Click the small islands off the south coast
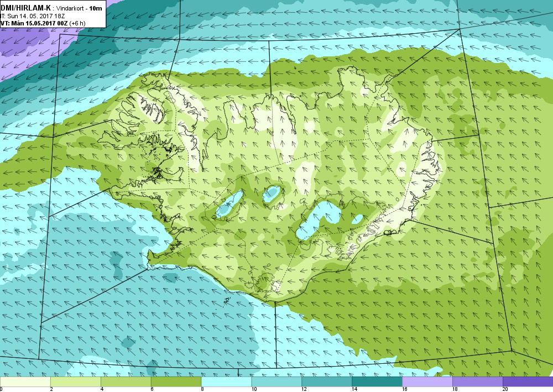 [x=227, y=300]
